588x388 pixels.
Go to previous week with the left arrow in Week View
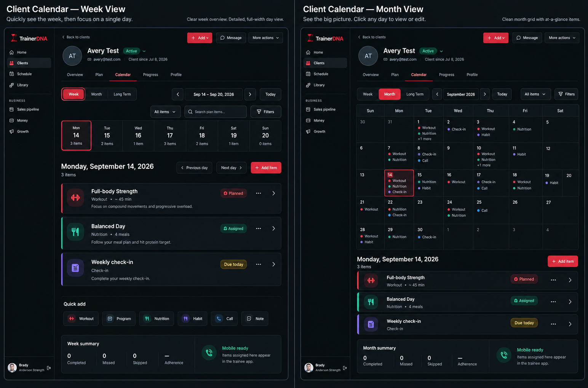pos(178,94)
